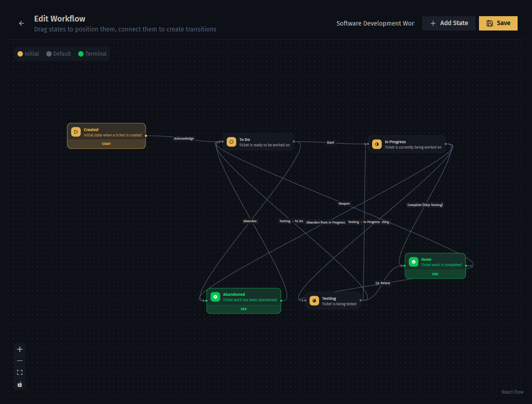The width and height of the screenshot is (532, 404).
Task: Click the END badge on Done node
Action: (x=435, y=274)
